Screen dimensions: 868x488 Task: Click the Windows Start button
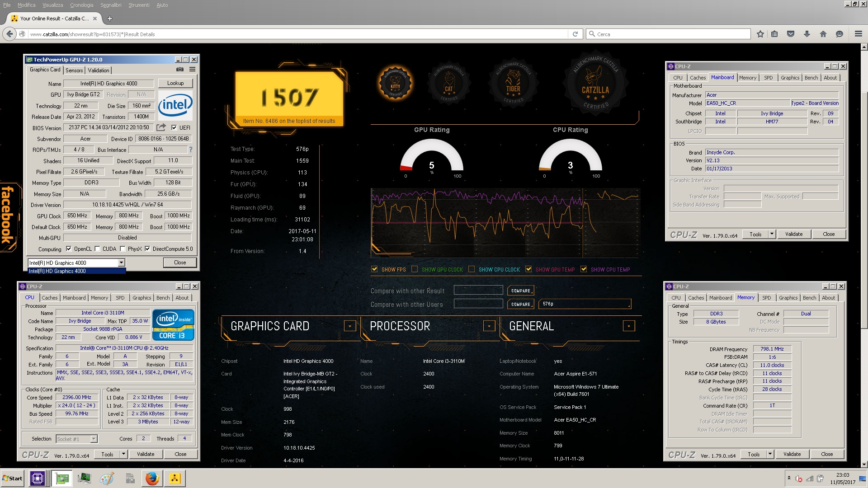[13, 478]
